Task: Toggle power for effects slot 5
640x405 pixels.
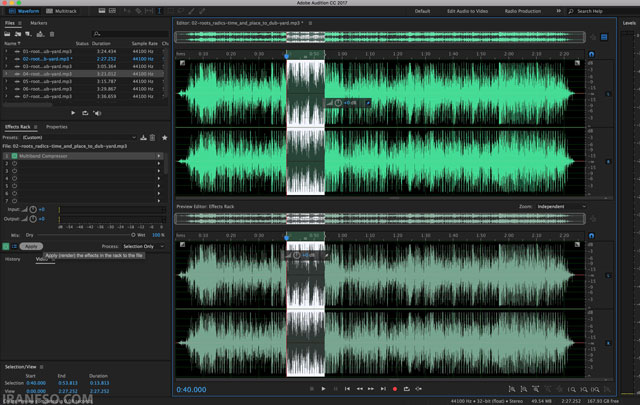Action: 14,186
